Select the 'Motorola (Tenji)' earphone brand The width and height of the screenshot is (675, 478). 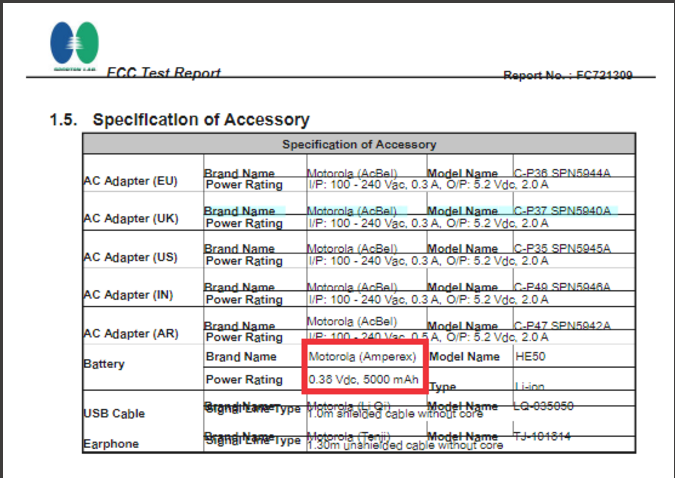click(x=349, y=436)
